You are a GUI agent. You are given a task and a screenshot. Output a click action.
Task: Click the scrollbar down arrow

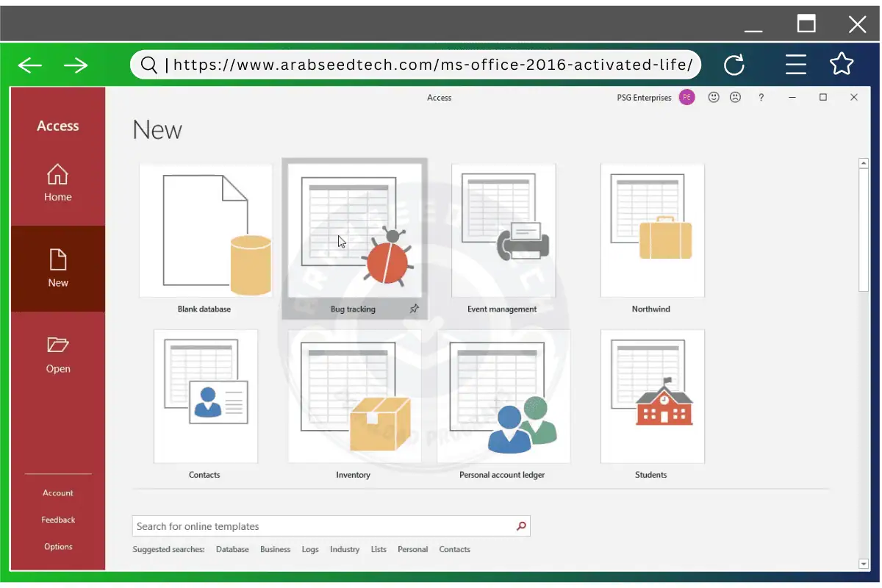(863, 564)
